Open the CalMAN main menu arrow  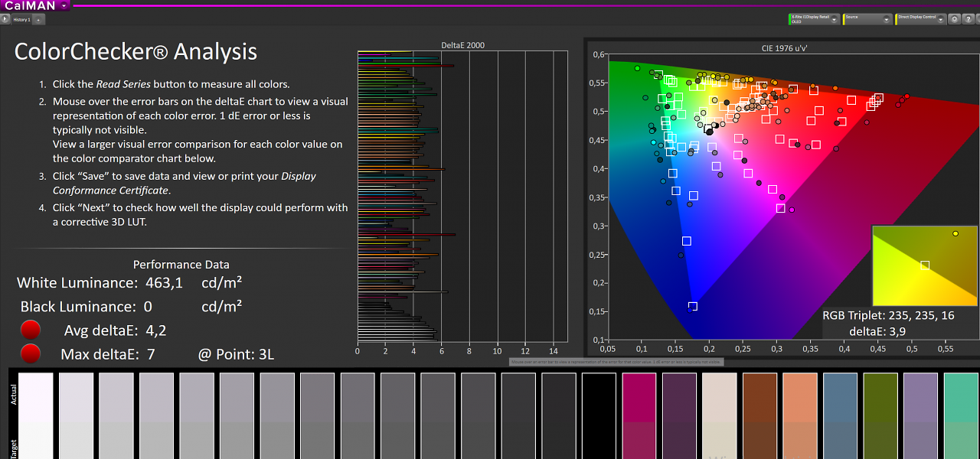[64, 5]
